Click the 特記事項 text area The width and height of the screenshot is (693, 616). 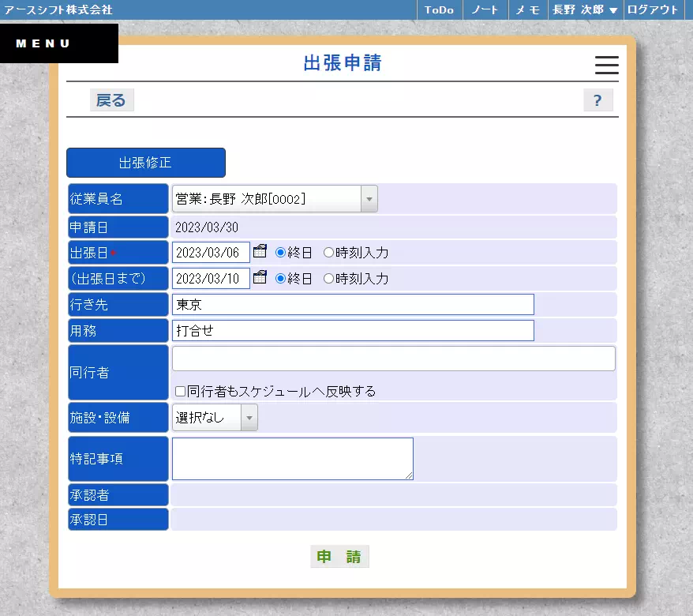292,458
